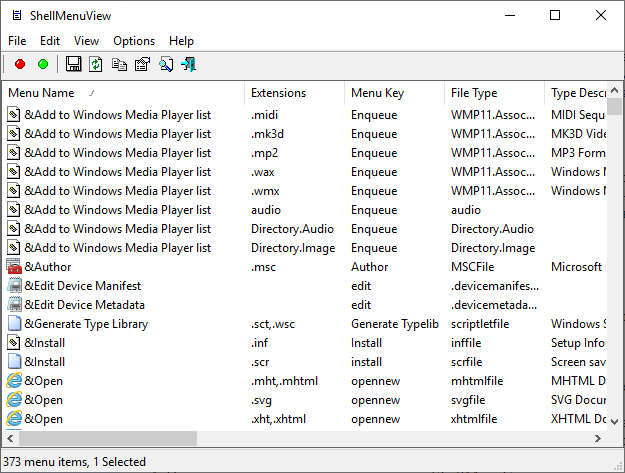Click the 'Generate Typelib' menu key cell
This screenshot has width=625, height=473.
pos(395,324)
